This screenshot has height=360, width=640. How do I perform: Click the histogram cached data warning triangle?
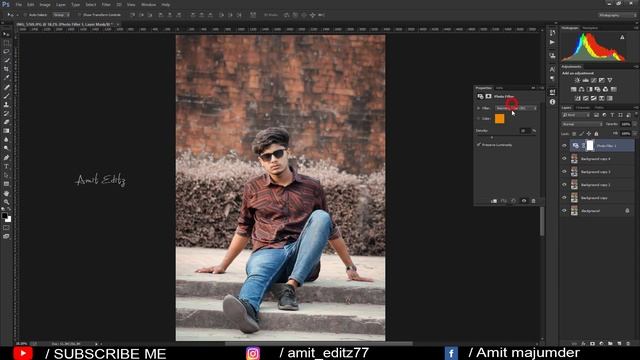point(622,37)
